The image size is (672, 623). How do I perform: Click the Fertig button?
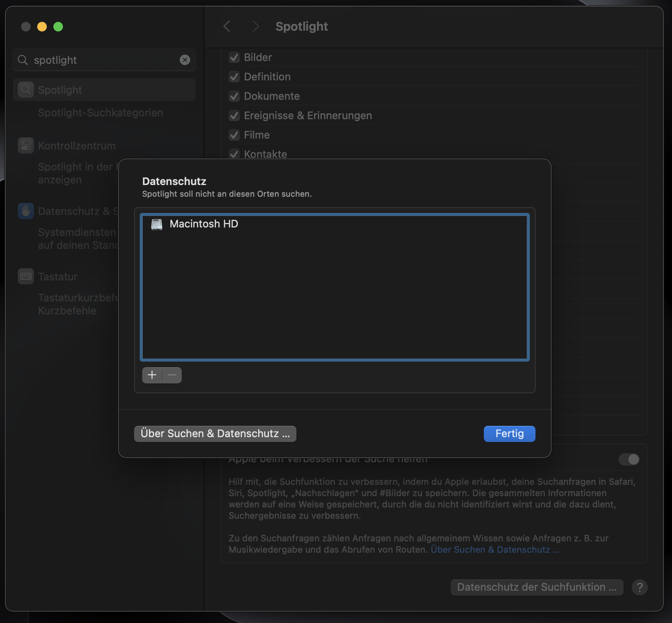click(x=509, y=434)
